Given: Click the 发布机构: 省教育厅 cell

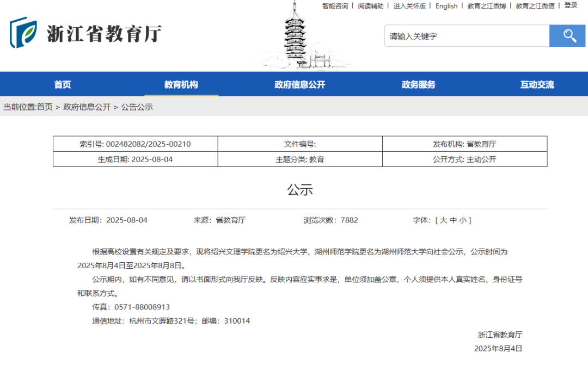Looking at the screenshot, I should tap(464, 144).
